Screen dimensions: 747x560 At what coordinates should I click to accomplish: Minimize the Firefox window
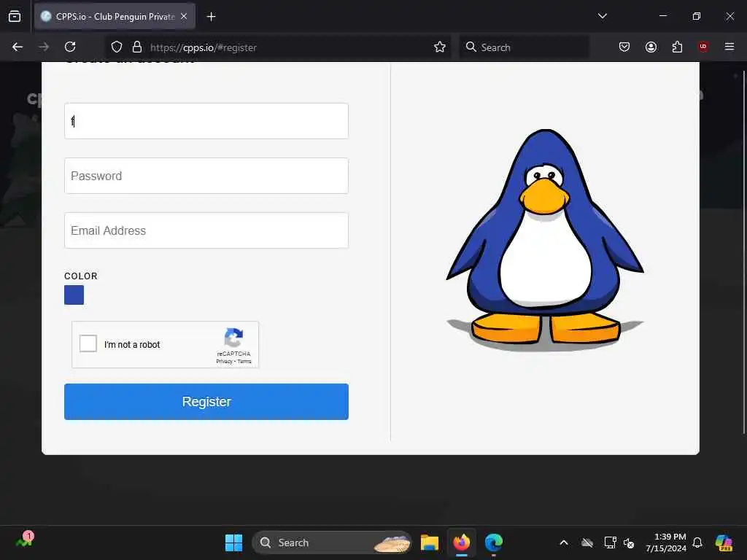coord(662,16)
